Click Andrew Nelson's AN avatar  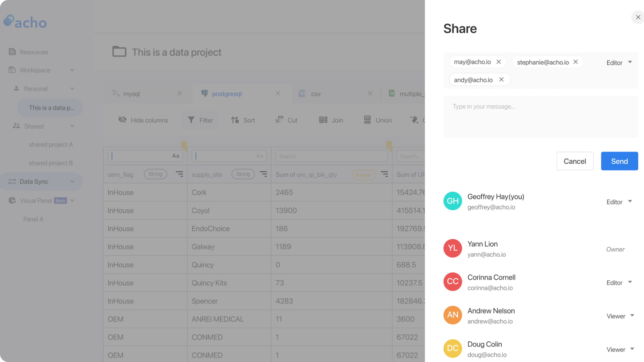(x=453, y=315)
